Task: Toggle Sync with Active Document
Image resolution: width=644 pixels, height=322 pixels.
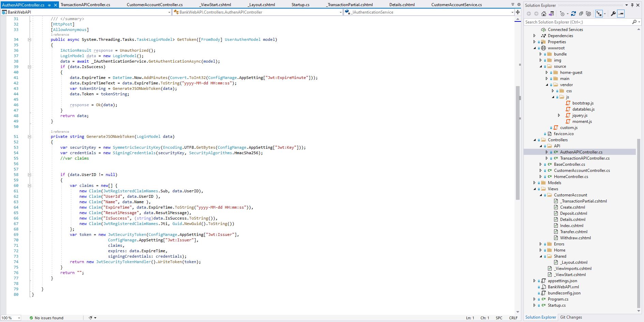Action: [x=599, y=14]
